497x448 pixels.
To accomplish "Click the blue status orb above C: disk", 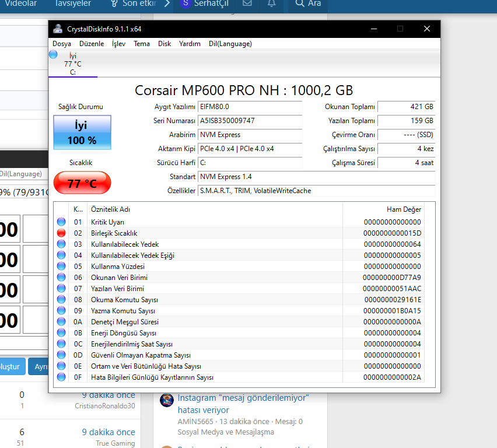I will tap(53, 54).
